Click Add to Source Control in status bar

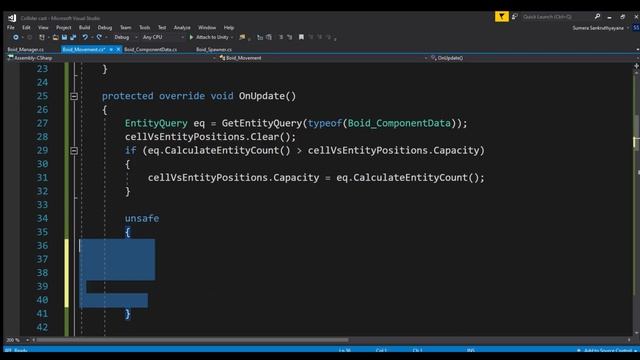tap(607, 351)
